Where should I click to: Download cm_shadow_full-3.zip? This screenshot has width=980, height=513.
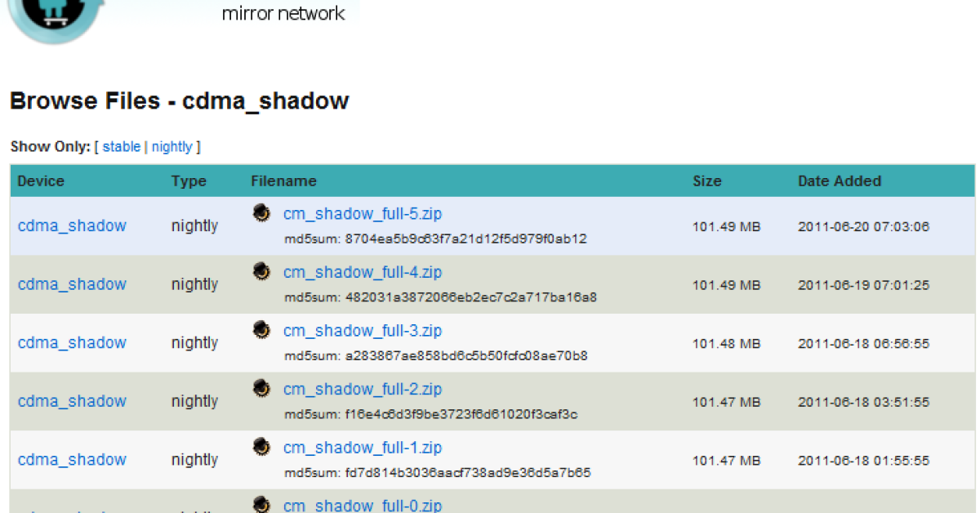click(363, 331)
